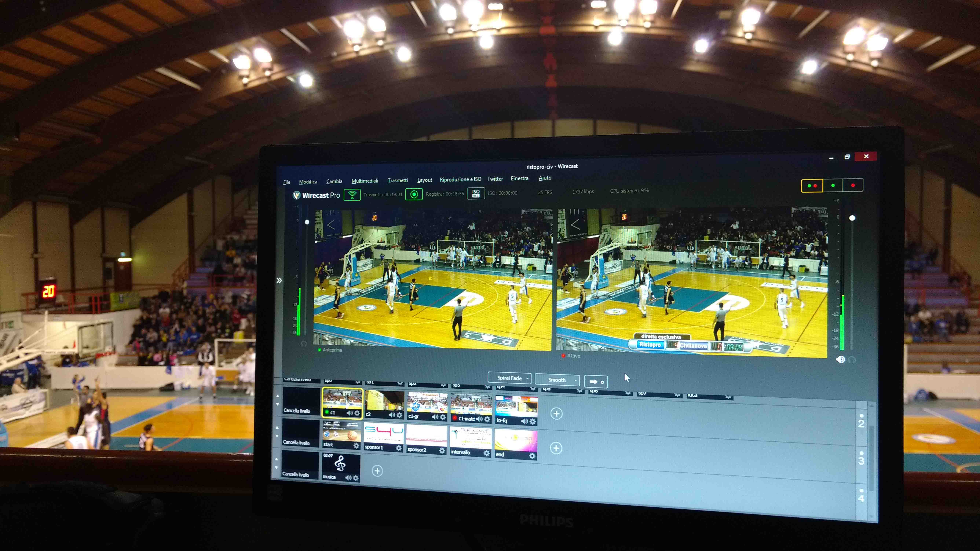Open settings gear on c1 shot
980x551 pixels.
coord(357,413)
